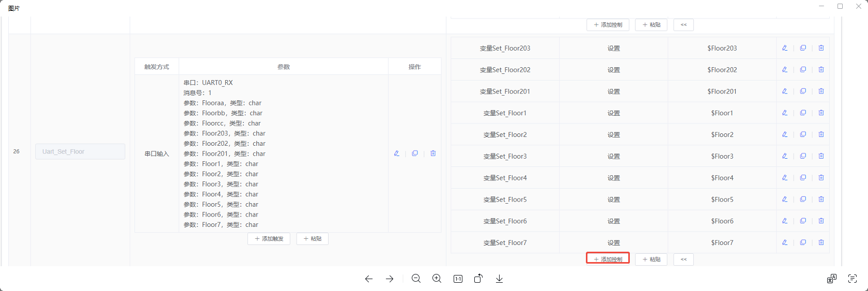Go to the next image
Image resolution: width=868 pixels, height=291 pixels.
[390, 279]
